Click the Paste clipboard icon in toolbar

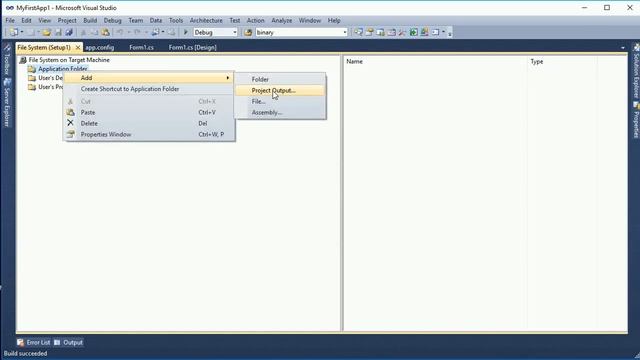[x=105, y=32]
